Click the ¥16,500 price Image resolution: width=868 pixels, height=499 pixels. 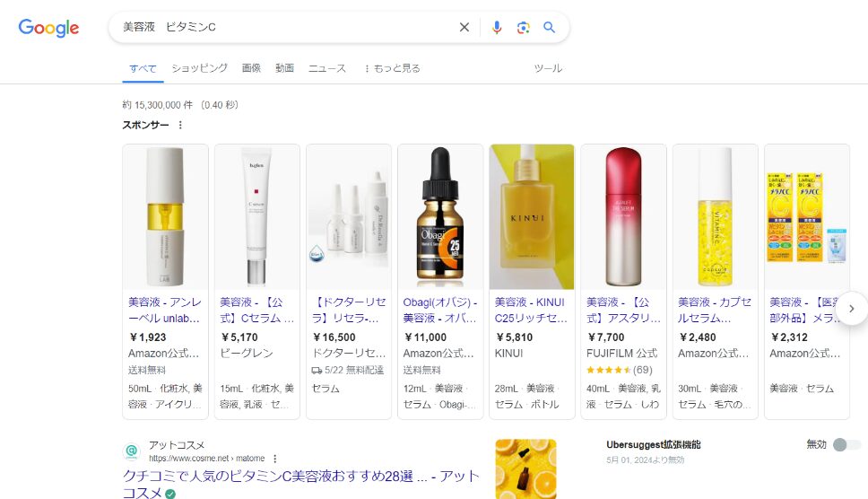(334, 337)
